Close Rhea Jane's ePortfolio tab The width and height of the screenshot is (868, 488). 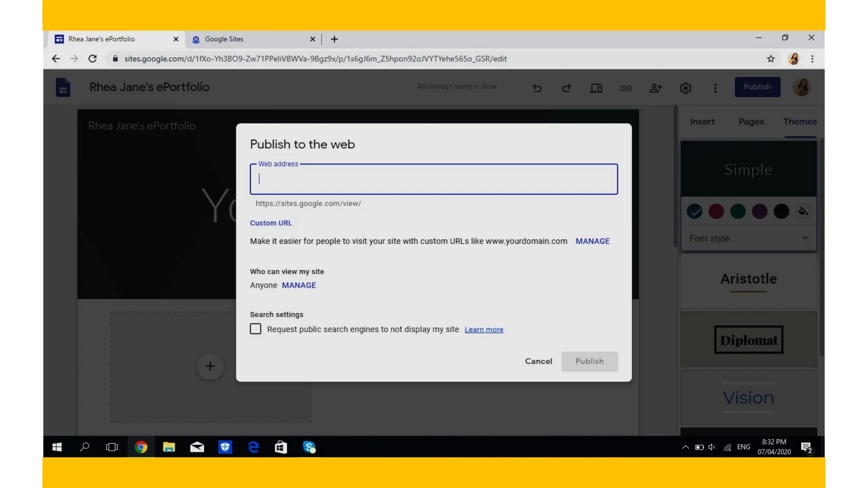176,39
